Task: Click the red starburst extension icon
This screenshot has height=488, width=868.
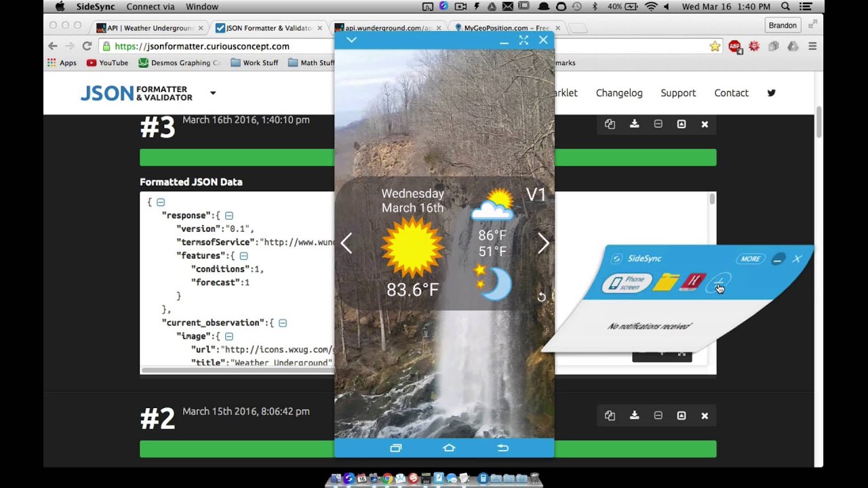Action: 754,46
